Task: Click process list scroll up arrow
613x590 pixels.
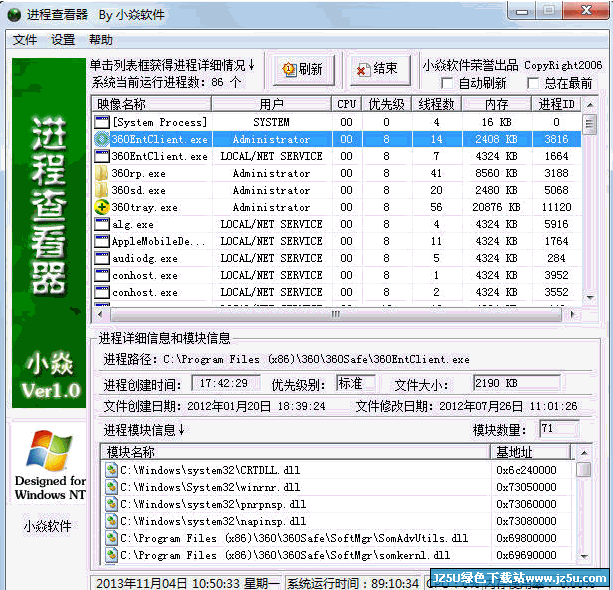Action: (590, 104)
